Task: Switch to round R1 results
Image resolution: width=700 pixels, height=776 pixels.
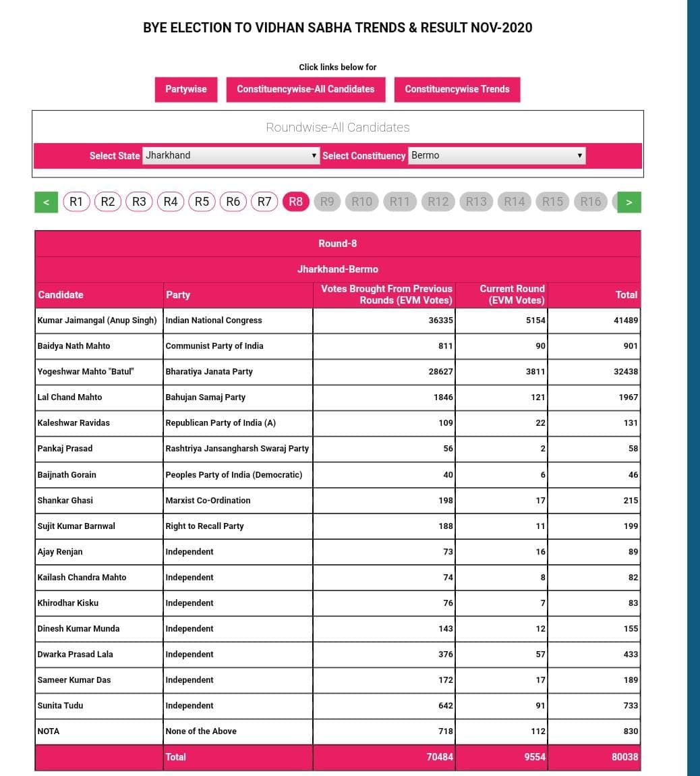Action: [x=77, y=201]
